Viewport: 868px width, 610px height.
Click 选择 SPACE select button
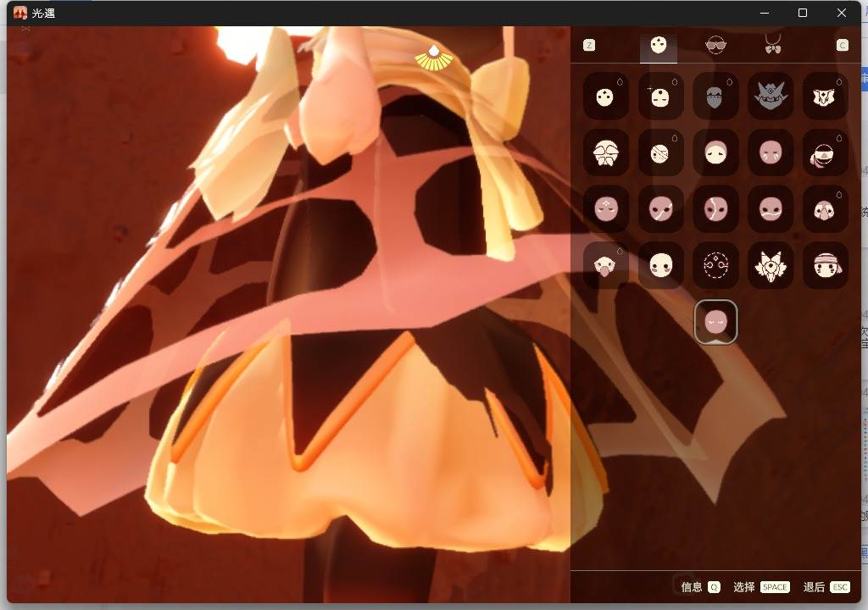click(761, 587)
